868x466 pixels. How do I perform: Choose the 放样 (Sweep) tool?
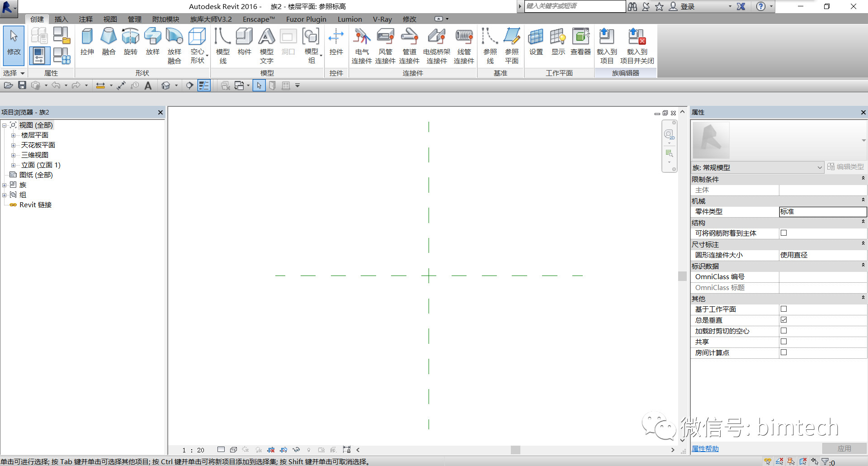coord(152,41)
